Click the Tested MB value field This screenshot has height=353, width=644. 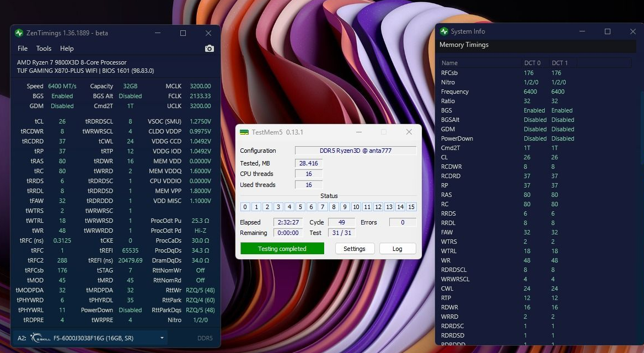309,163
